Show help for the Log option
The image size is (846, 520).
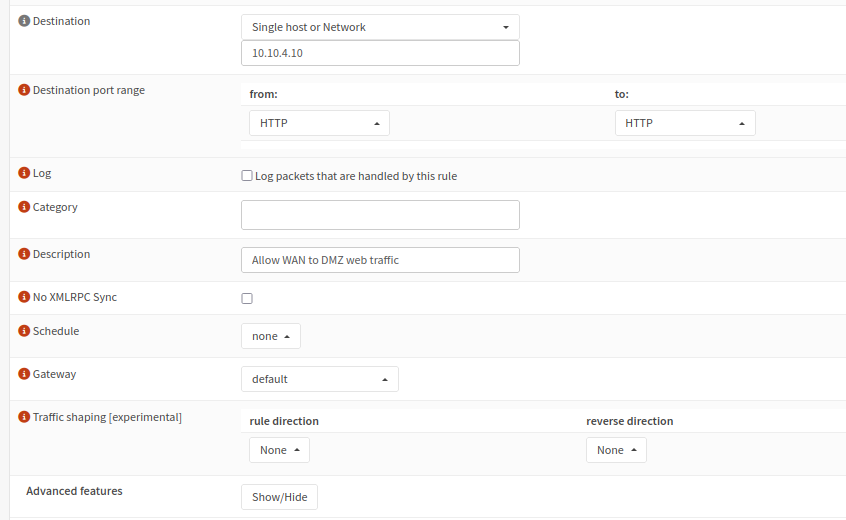pos(25,173)
